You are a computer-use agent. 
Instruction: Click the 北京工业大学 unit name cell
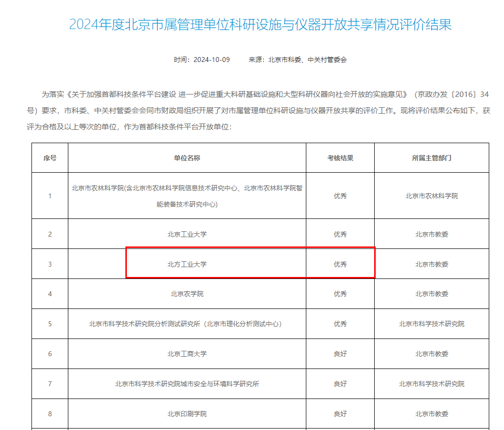click(x=187, y=234)
